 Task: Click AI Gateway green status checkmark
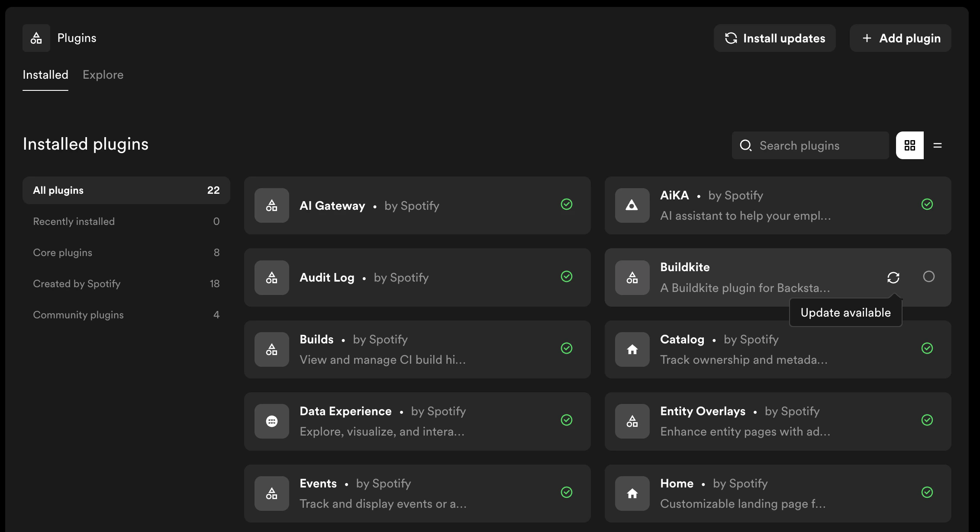point(567,204)
